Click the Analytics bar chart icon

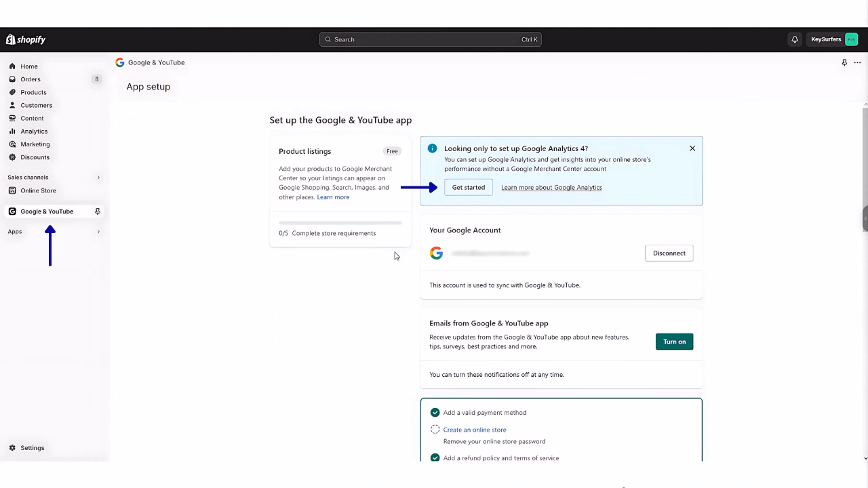[12, 131]
